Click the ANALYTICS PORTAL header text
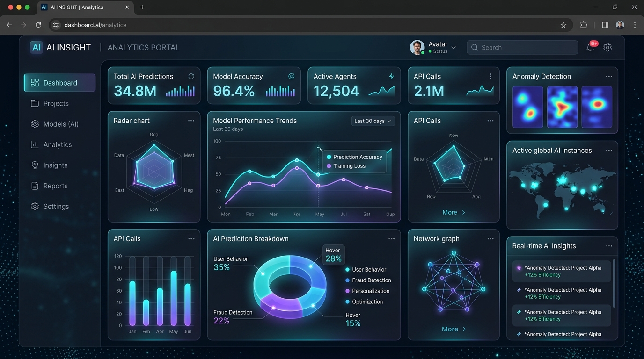This screenshot has width=644, height=359. [144, 48]
